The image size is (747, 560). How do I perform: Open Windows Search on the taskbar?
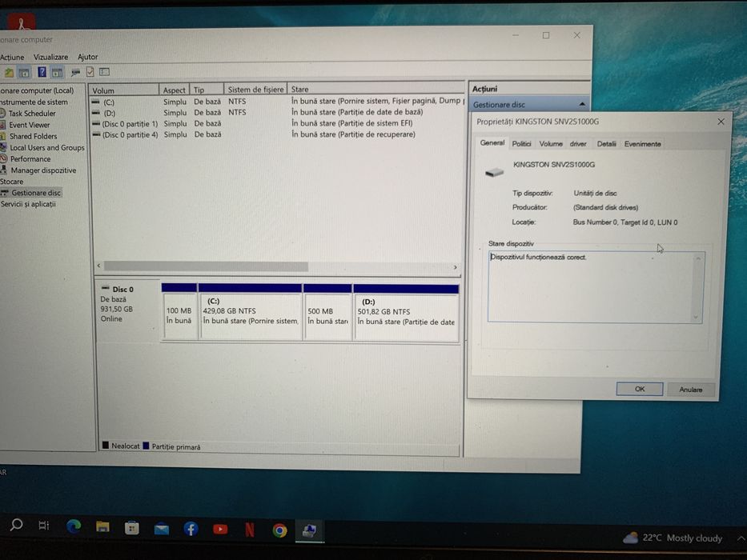point(16,526)
